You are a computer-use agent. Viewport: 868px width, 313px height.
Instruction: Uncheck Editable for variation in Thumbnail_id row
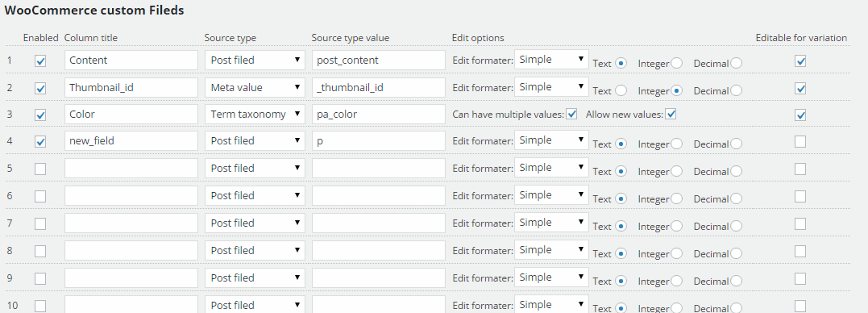(800, 88)
